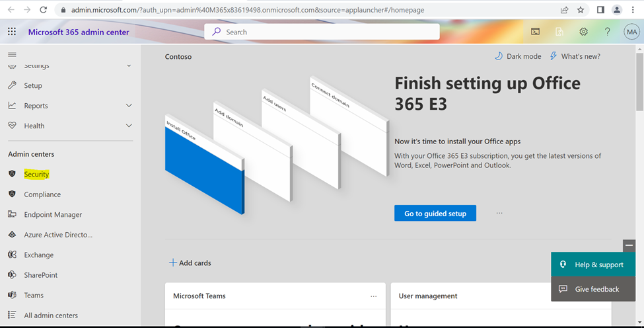644x328 pixels.
Task: Click the Compliance shield icon
Action: pos(13,194)
